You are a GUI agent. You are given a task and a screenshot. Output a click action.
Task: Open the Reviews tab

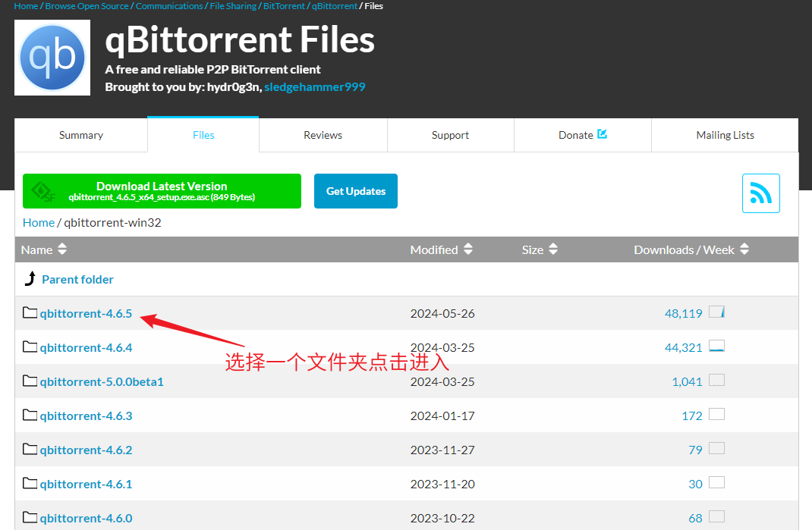(323, 135)
